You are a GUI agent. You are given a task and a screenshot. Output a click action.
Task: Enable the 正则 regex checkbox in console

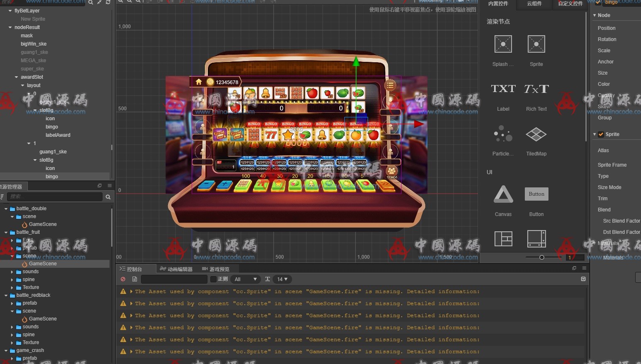tap(214, 279)
